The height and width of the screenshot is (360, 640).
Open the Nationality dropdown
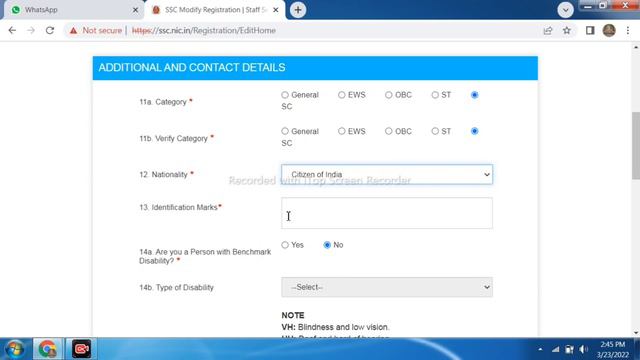[387, 175]
